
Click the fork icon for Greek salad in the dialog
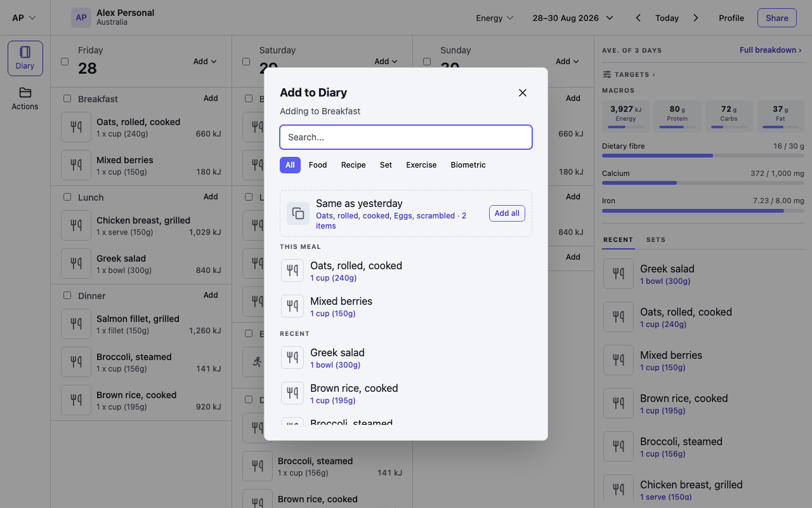[x=292, y=358]
